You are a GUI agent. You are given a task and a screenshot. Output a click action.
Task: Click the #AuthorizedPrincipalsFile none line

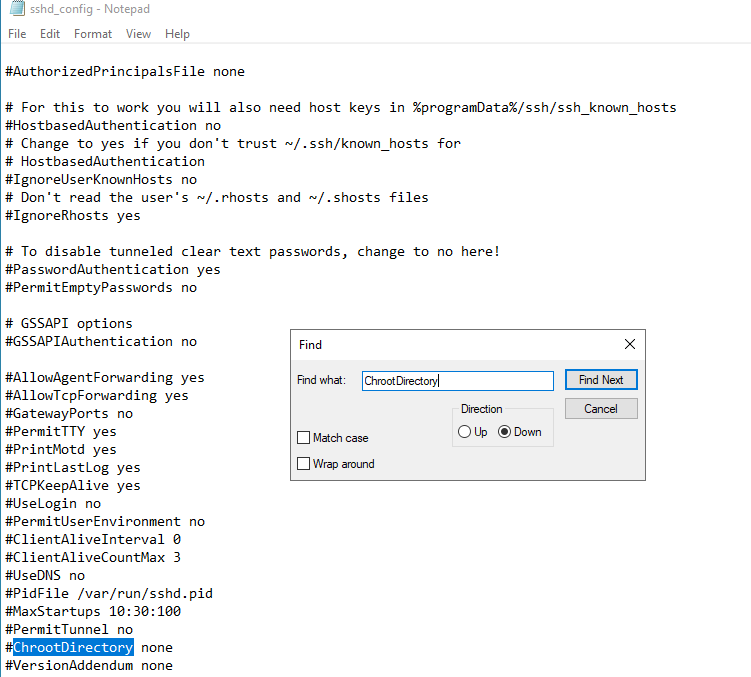pyautogui.click(x=125, y=71)
